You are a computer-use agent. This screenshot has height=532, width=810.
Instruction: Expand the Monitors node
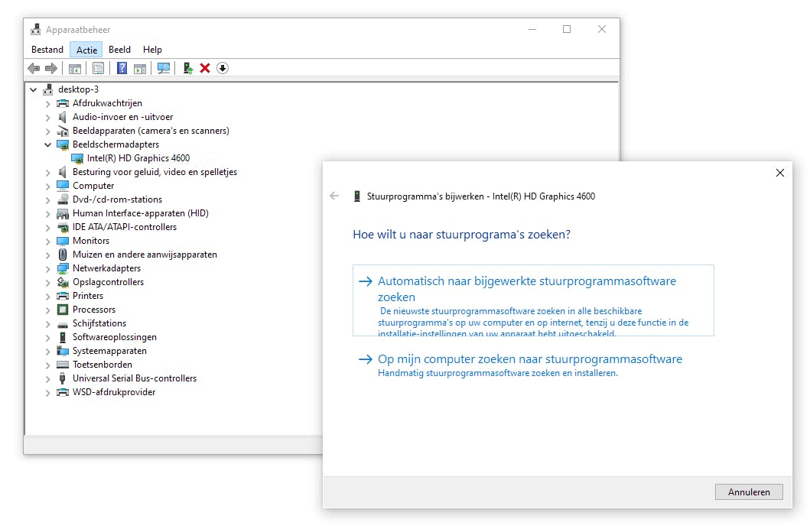[x=47, y=241]
